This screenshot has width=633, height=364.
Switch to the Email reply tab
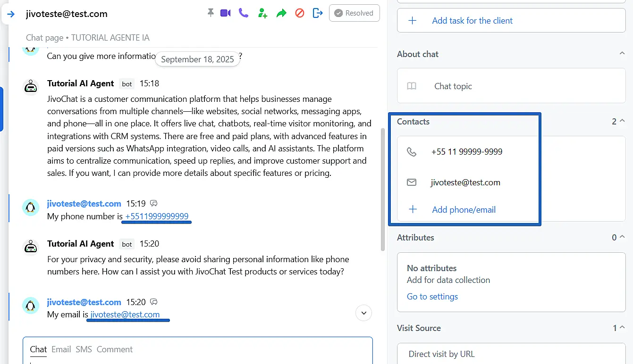(61, 349)
